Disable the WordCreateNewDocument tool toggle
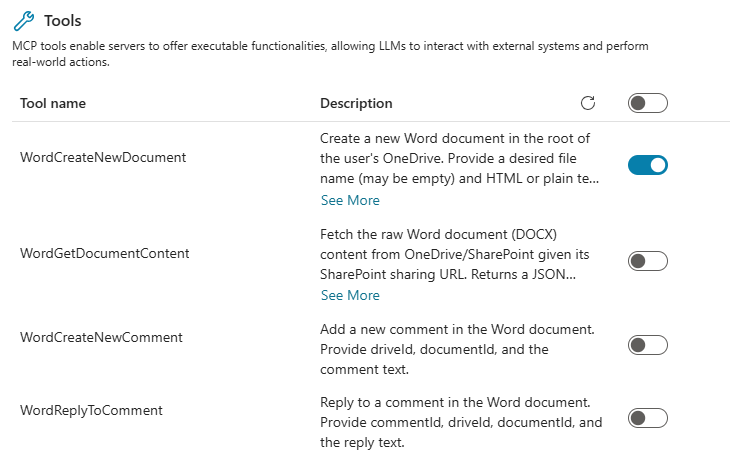Image resolution: width=730 pixels, height=461 pixels. click(647, 165)
